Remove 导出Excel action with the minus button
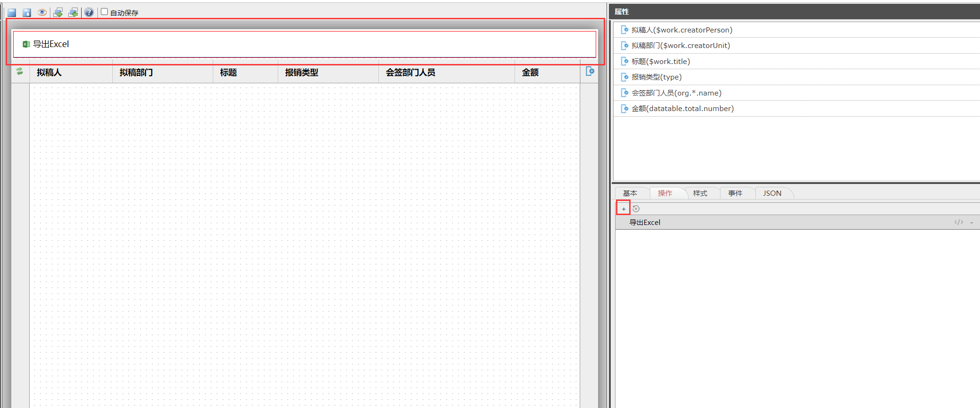 pyautogui.click(x=972, y=222)
